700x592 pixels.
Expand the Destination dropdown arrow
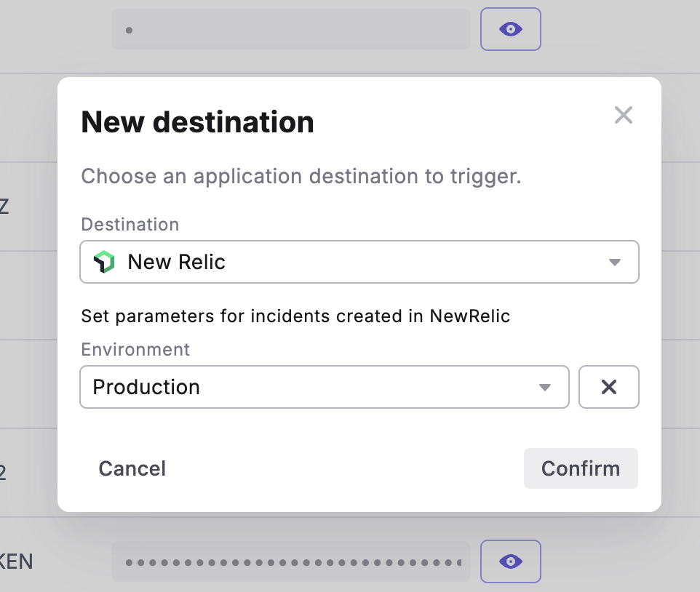click(614, 262)
